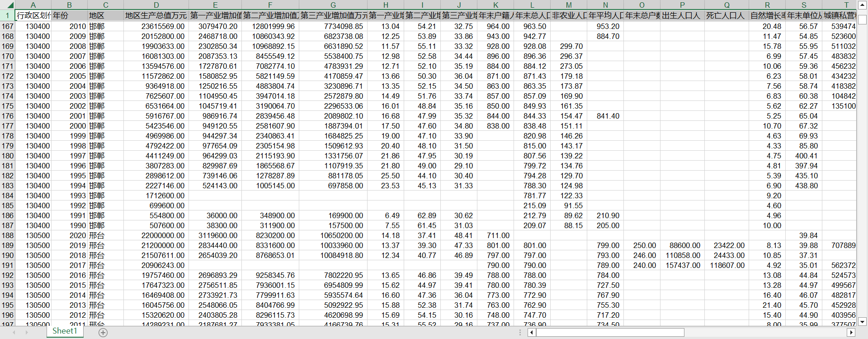Select column G header
The image size is (868, 339).
(333, 5)
